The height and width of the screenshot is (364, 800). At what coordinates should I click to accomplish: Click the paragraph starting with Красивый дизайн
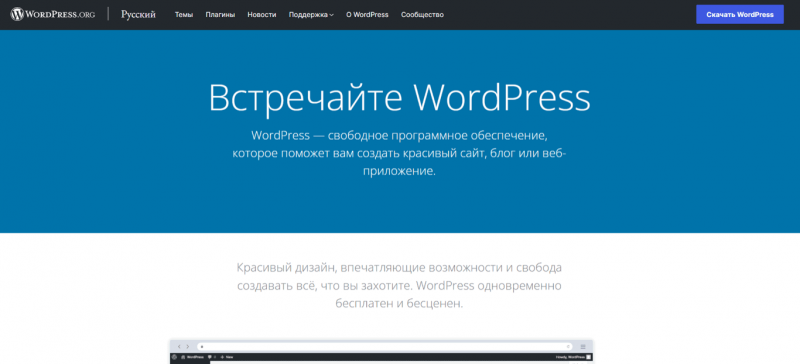coord(399,285)
